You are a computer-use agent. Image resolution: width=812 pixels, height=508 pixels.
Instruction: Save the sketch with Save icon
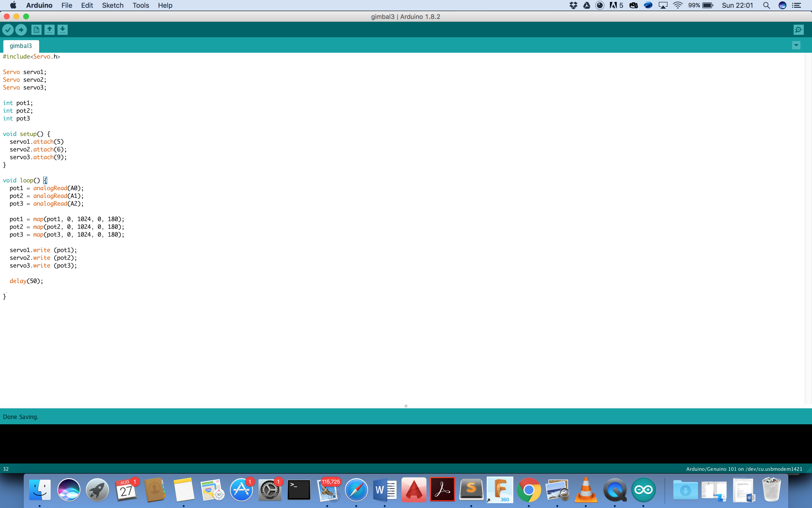62,30
